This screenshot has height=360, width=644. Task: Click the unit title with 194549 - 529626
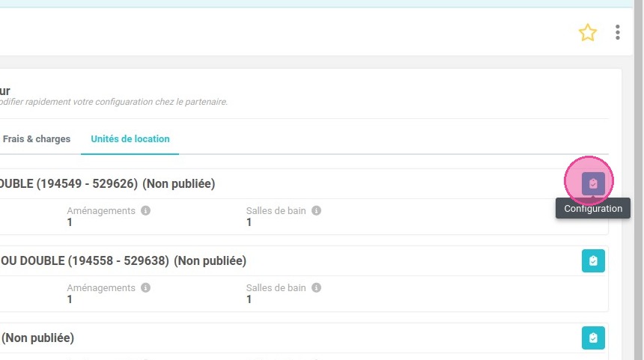pos(107,183)
